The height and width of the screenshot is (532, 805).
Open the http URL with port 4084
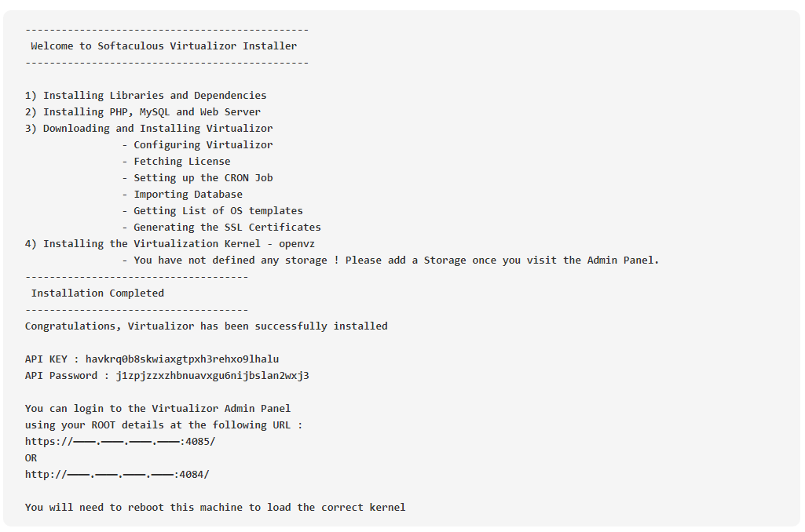click(x=117, y=475)
